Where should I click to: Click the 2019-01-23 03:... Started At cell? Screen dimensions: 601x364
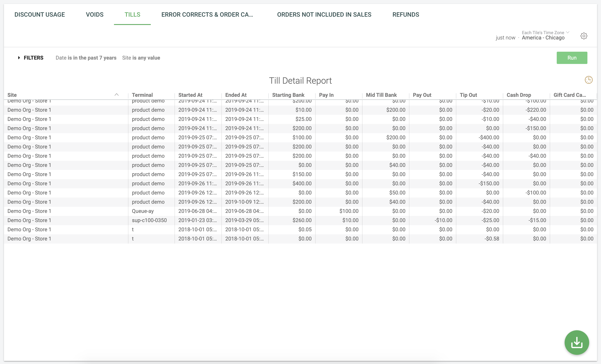197,220
